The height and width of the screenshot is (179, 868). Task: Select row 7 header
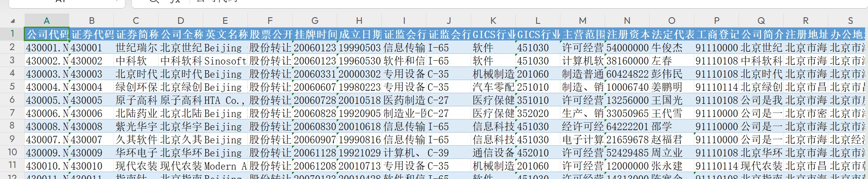12,112
